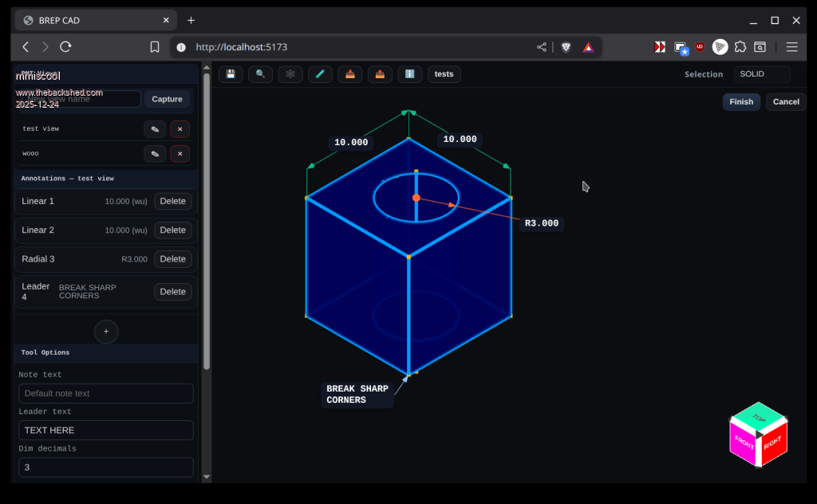
Task: Open the blue info icon
Action: coord(409,74)
